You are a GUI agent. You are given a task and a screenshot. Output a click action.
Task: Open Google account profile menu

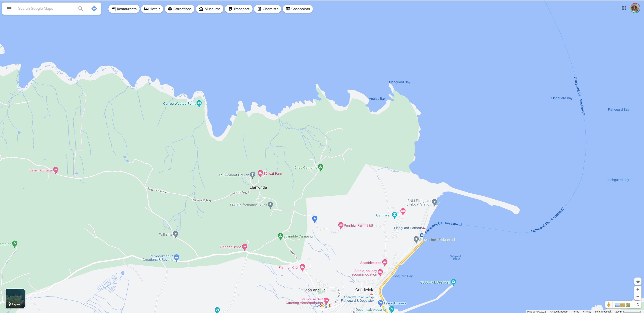[x=635, y=8]
